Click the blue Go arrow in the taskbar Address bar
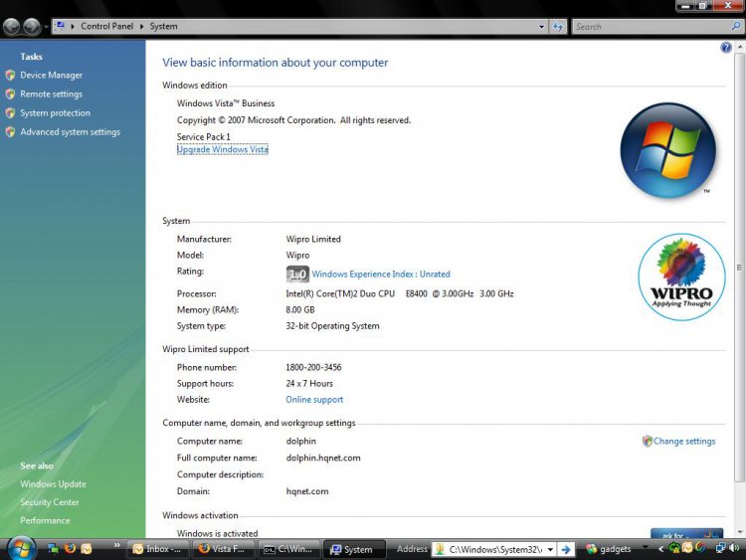 [566, 549]
